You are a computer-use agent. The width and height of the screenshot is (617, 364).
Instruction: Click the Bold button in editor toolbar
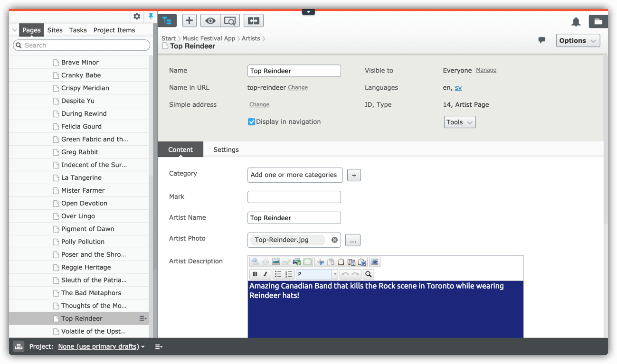[255, 274]
